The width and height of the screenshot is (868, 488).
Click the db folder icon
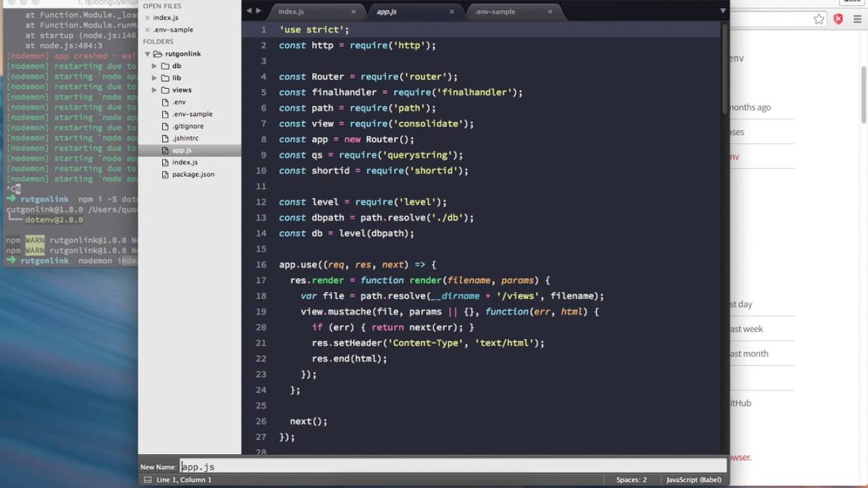pyautogui.click(x=165, y=66)
